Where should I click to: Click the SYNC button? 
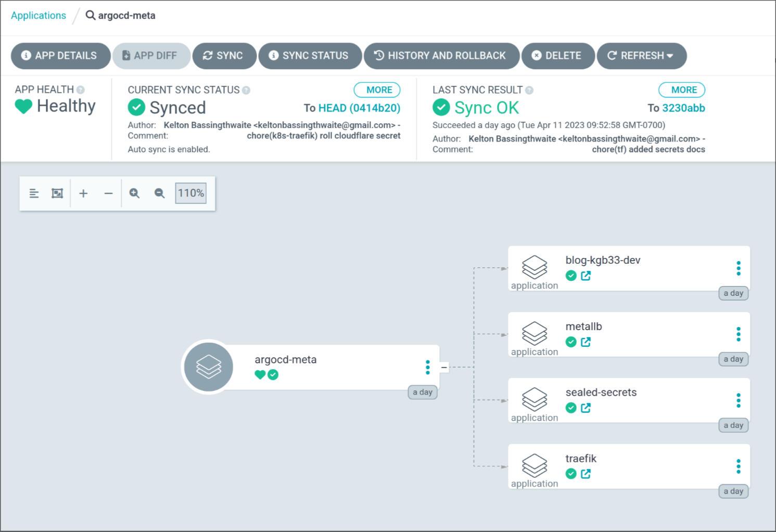point(224,56)
